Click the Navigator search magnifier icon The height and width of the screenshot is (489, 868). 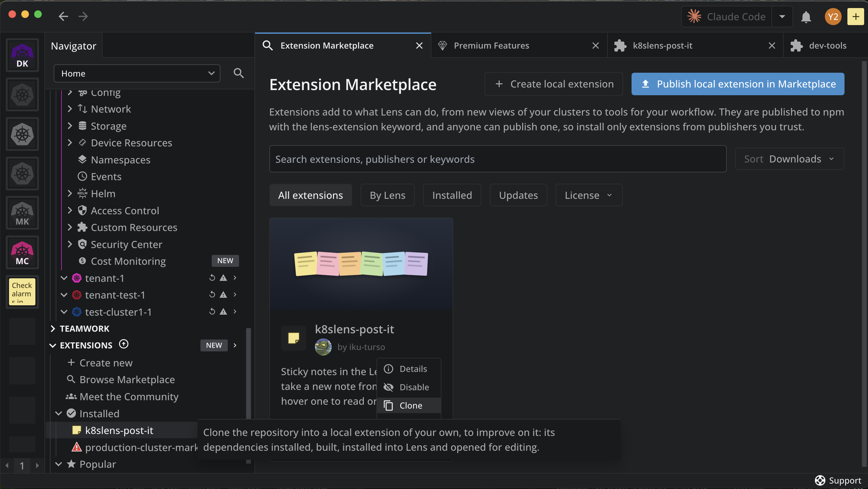[x=239, y=73]
